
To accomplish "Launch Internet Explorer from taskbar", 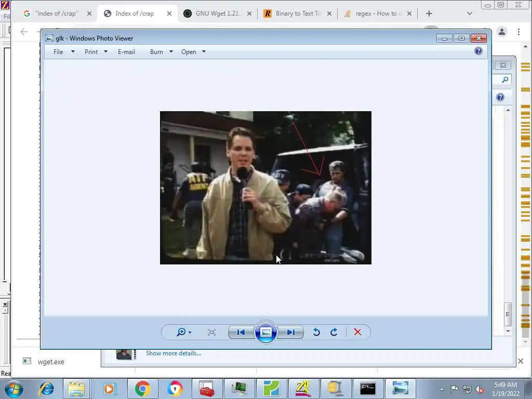I will pyautogui.click(x=46, y=389).
